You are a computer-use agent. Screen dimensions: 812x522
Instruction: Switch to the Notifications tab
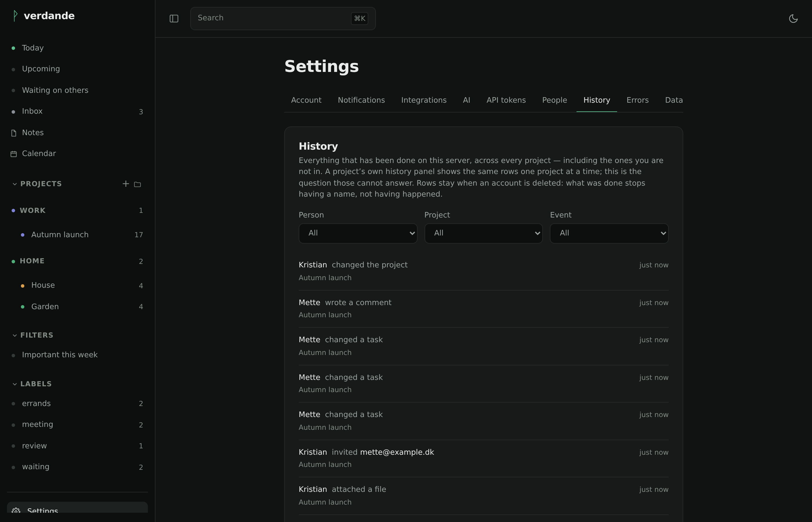click(x=361, y=100)
